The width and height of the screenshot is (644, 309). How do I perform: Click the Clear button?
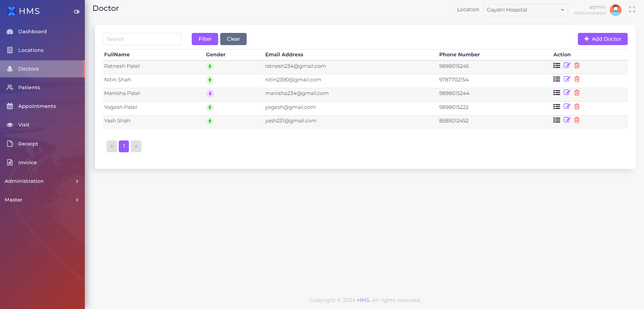pos(233,39)
